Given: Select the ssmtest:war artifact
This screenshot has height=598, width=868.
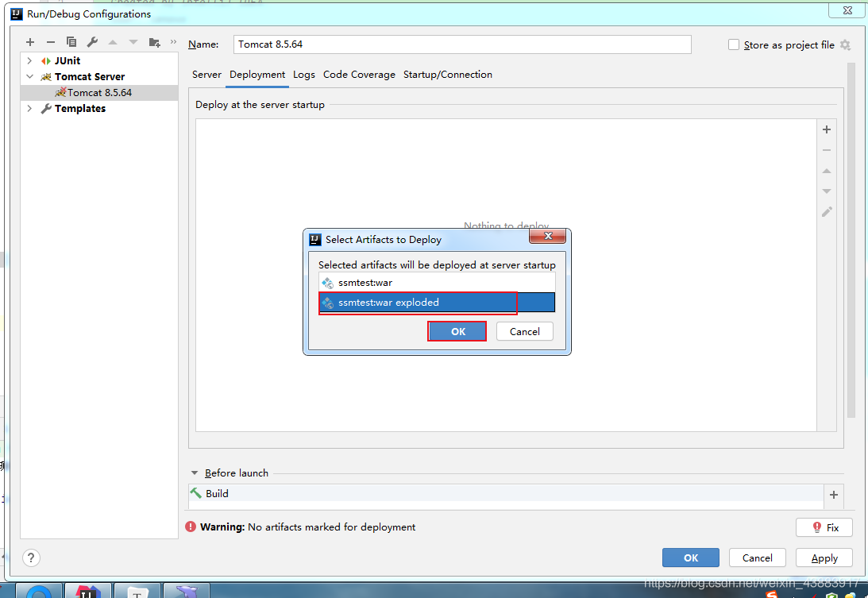Looking at the screenshot, I should (437, 283).
